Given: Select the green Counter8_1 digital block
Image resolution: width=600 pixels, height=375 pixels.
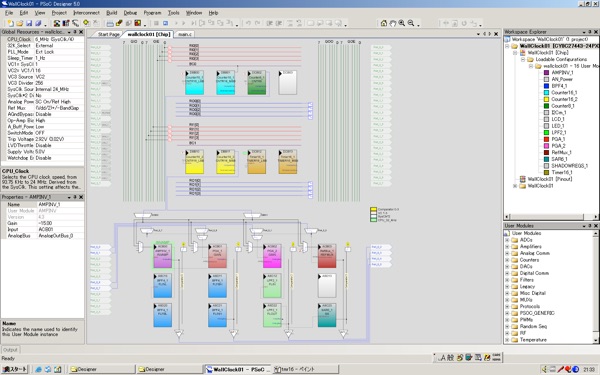Looking at the screenshot, I should pos(256,82).
